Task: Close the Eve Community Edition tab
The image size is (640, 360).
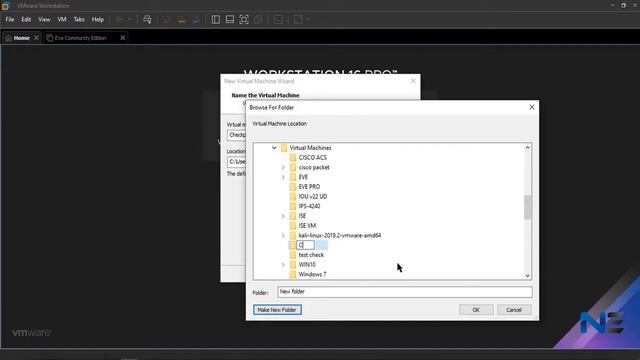Action: point(122,38)
